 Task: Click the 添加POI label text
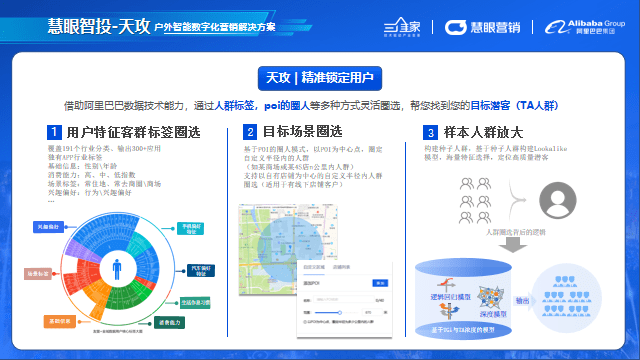point(311,283)
